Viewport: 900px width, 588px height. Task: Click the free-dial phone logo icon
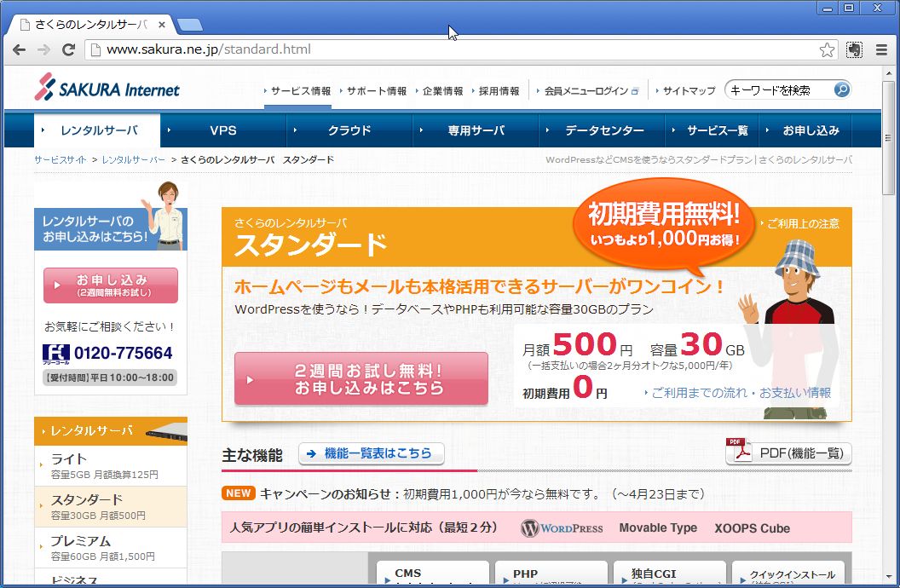click(55, 354)
